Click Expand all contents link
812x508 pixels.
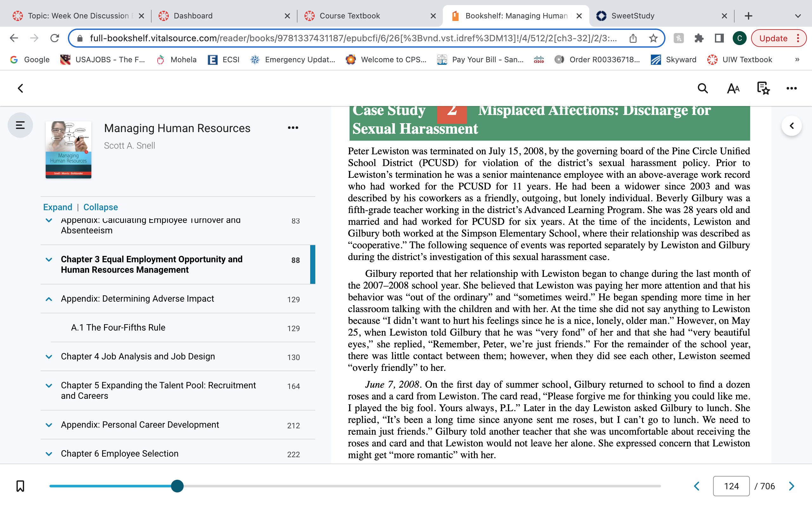pyautogui.click(x=58, y=207)
